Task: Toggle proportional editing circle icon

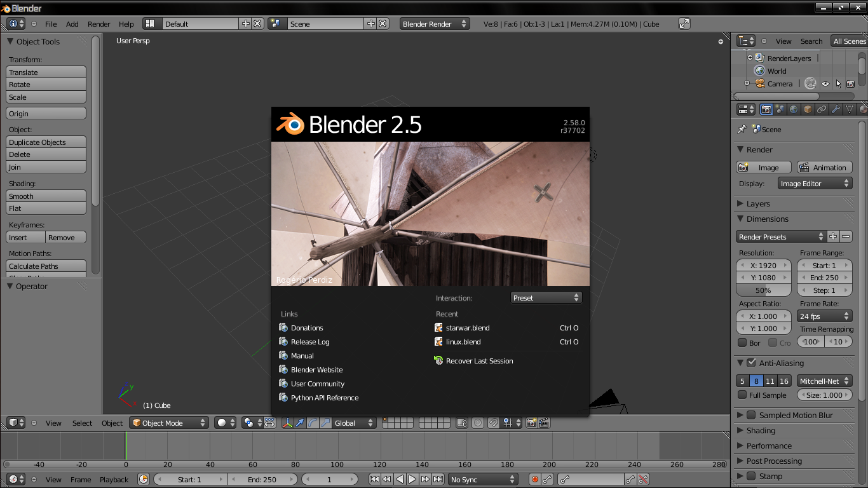Action: coord(478,423)
